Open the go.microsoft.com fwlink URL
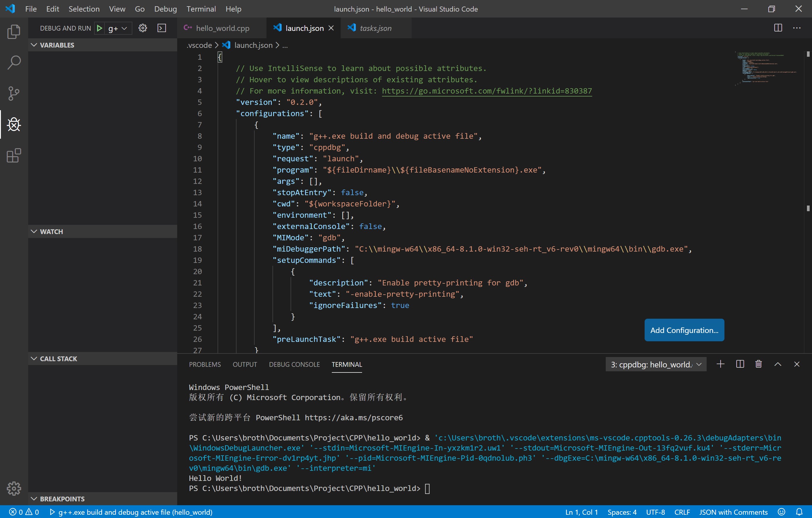Screen dimensions: 812x518 (x=487, y=91)
